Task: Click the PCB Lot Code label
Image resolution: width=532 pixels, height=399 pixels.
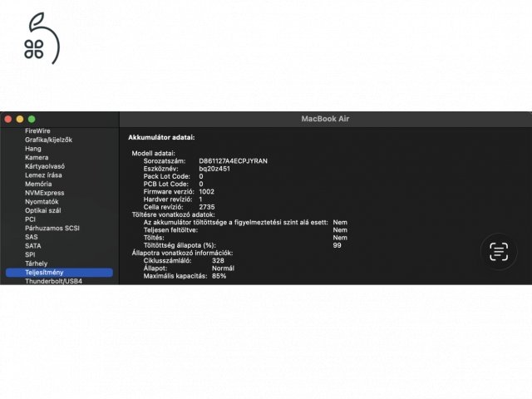Action: coord(166,184)
